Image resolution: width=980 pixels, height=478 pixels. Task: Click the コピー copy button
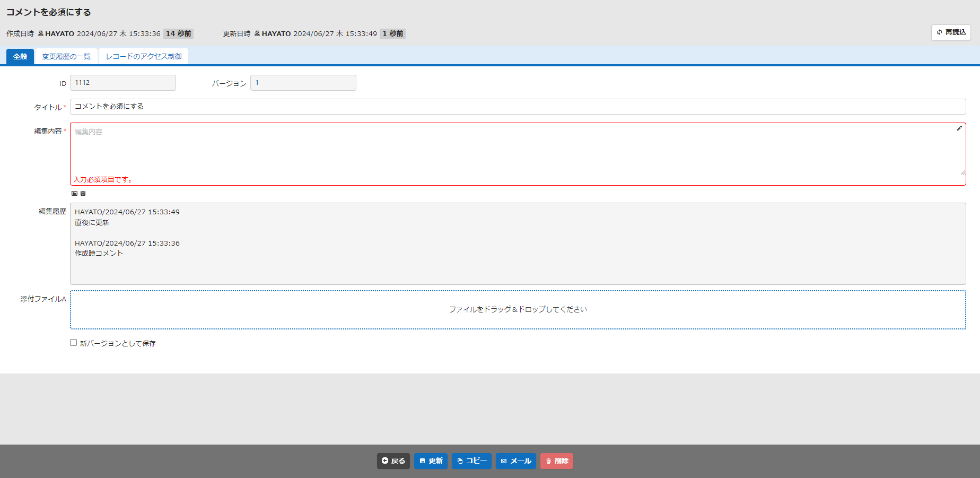pyautogui.click(x=471, y=461)
